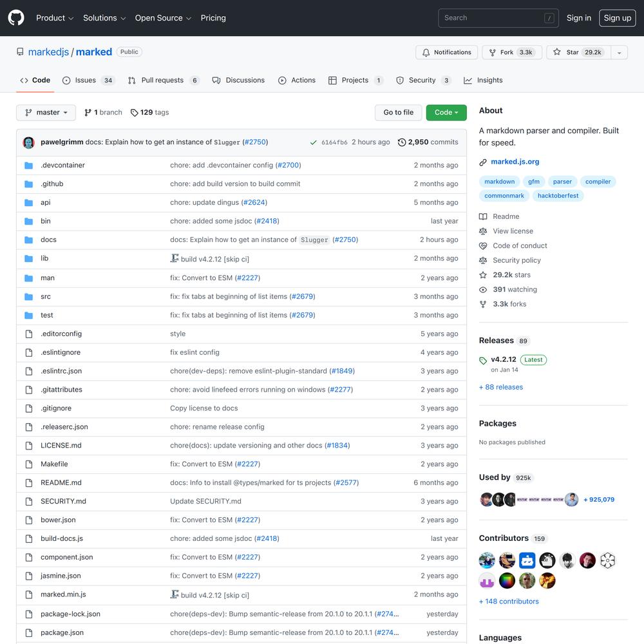Open the Projects tab
This screenshot has height=644, width=644.
(355, 80)
